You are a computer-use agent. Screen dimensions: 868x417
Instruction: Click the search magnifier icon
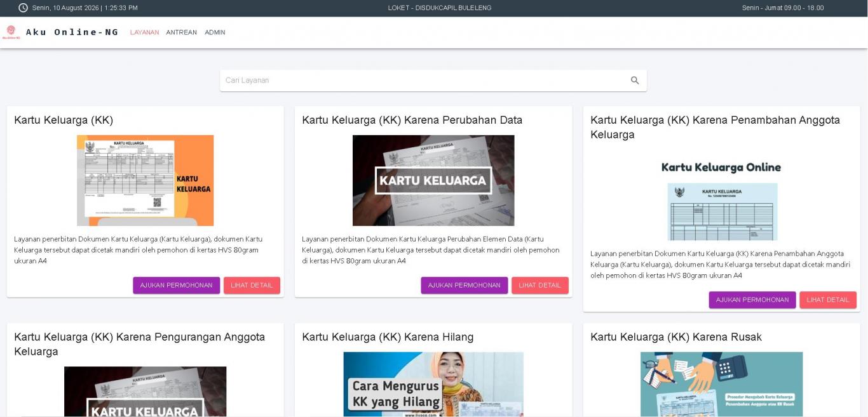tap(635, 81)
